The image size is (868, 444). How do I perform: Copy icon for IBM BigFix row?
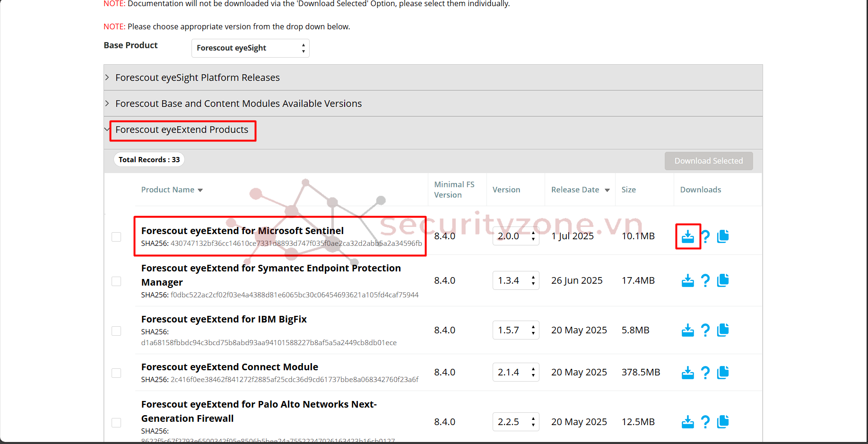(723, 330)
